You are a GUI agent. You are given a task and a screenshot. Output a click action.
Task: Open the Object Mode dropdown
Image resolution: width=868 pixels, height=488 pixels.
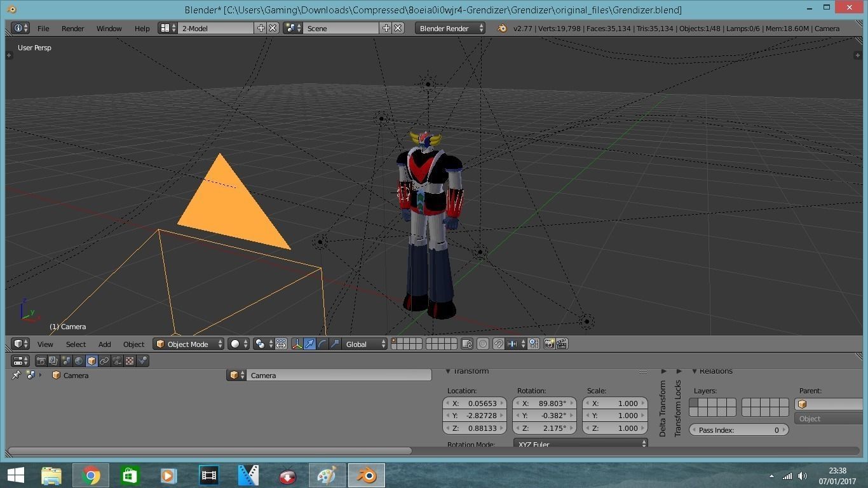(x=189, y=344)
